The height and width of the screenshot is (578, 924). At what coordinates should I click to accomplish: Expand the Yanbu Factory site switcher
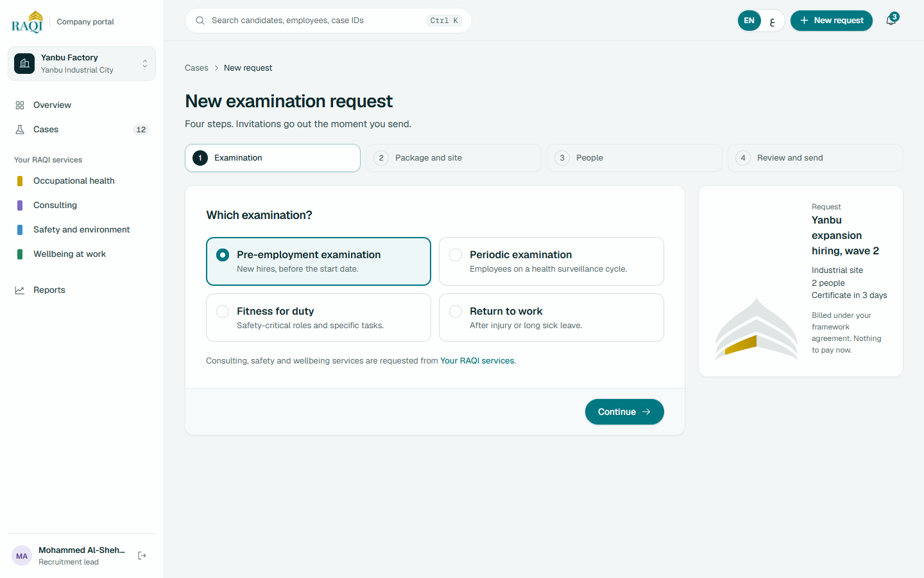pos(81,64)
